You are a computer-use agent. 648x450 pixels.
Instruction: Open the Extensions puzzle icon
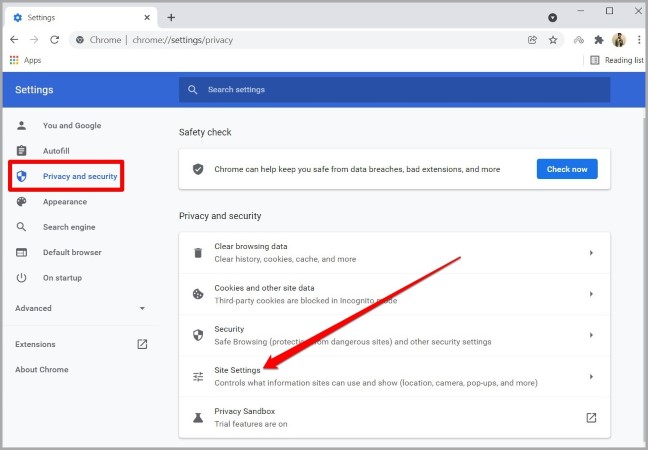[x=599, y=40]
